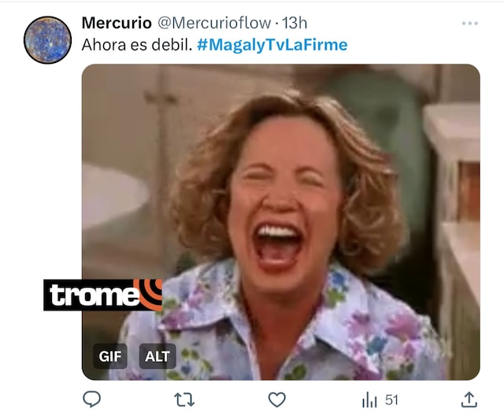Like the tweet with the heart icon
Screen dimensions: 504x420
(276, 400)
